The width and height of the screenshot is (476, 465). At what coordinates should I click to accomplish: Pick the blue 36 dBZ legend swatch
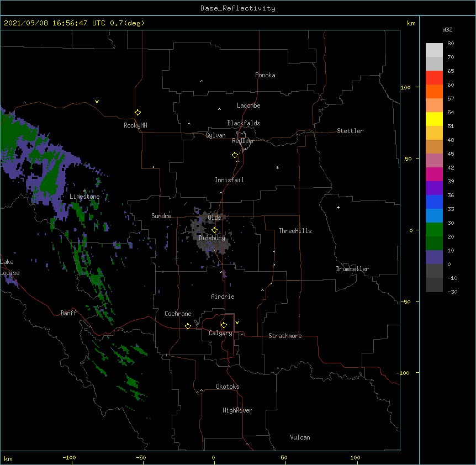(434, 202)
